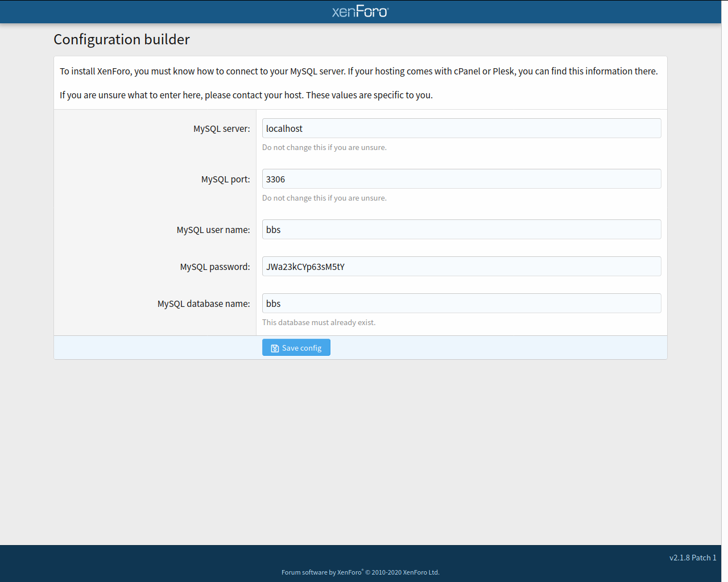The height and width of the screenshot is (582, 728).
Task: Select the MySQL port field containing 3306
Action: coord(461,179)
